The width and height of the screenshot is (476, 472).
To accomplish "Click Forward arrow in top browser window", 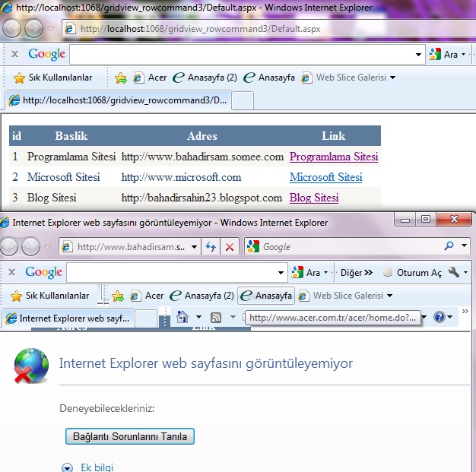I will 33,29.
